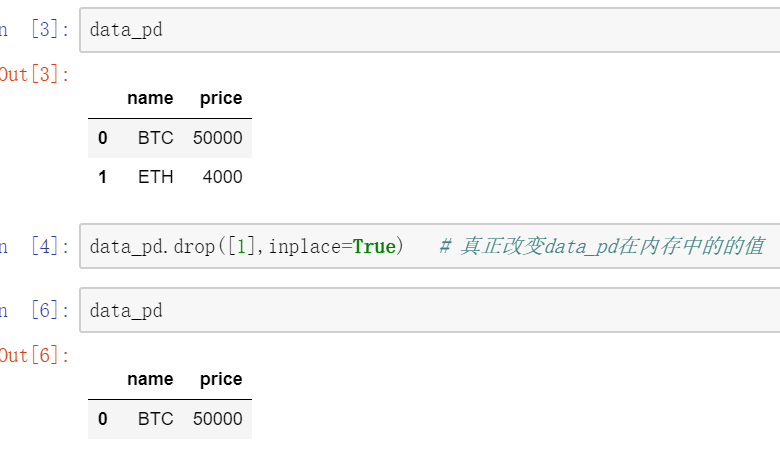This screenshot has width=780, height=455.
Task: Click the Out[6] output prompt
Action: pyautogui.click(x=35, y=355)
